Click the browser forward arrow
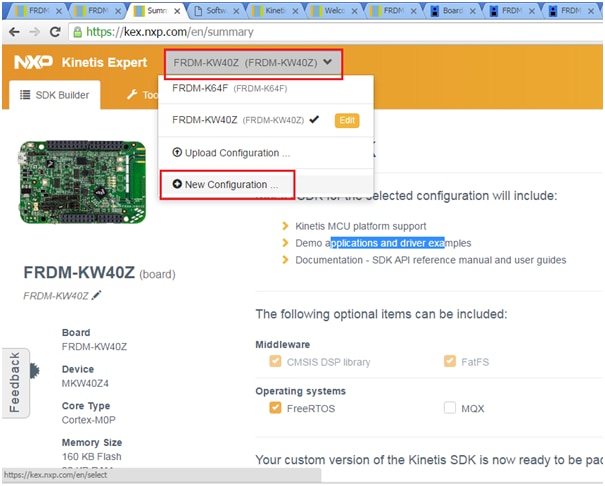The height and width of the screenshot is (486, 605). point(35,32)
